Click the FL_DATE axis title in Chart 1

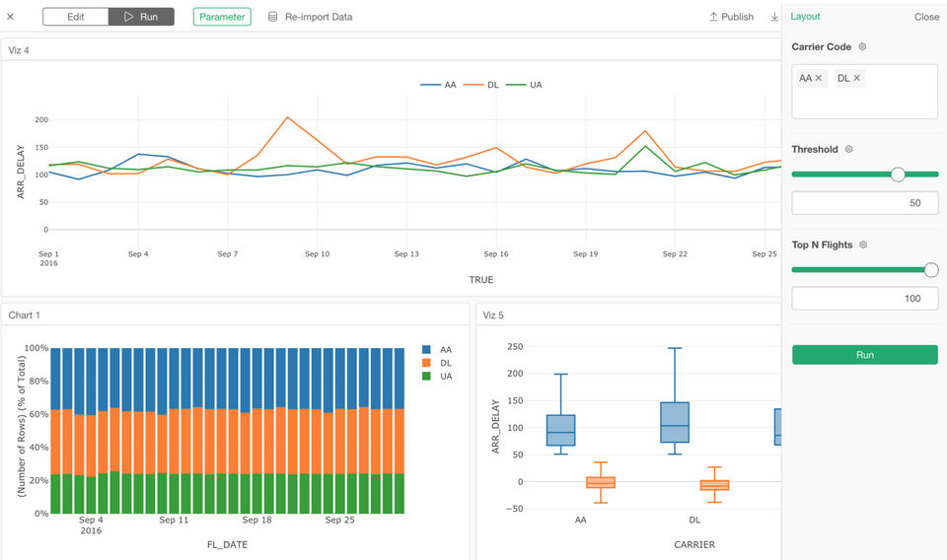[227, 544]
